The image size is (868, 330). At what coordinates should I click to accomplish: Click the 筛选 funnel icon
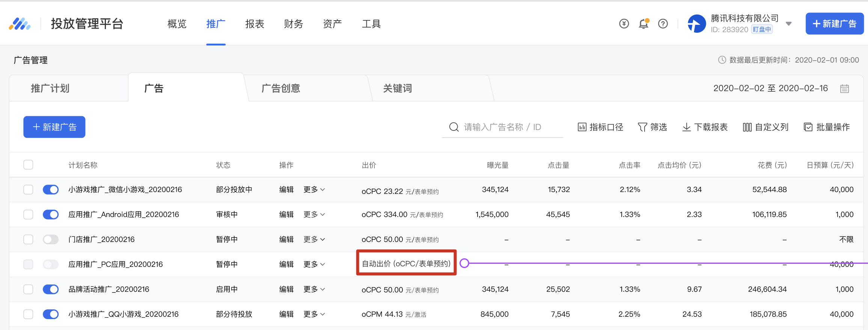pyautogui.click(x=642, y=127)
